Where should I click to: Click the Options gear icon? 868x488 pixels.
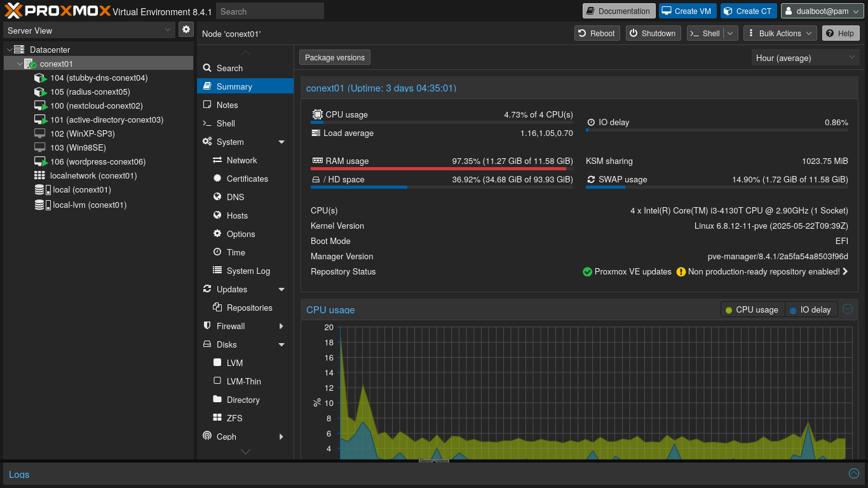click(x=217, y=234)
